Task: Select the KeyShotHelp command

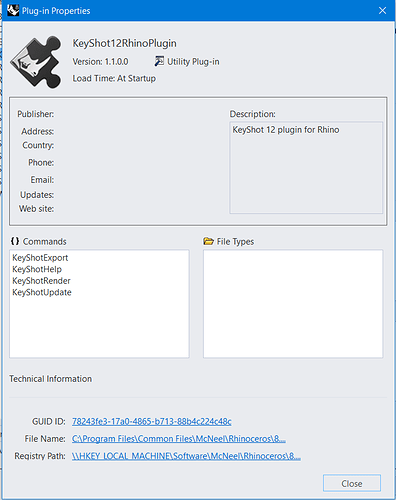Action: [37, 269]
